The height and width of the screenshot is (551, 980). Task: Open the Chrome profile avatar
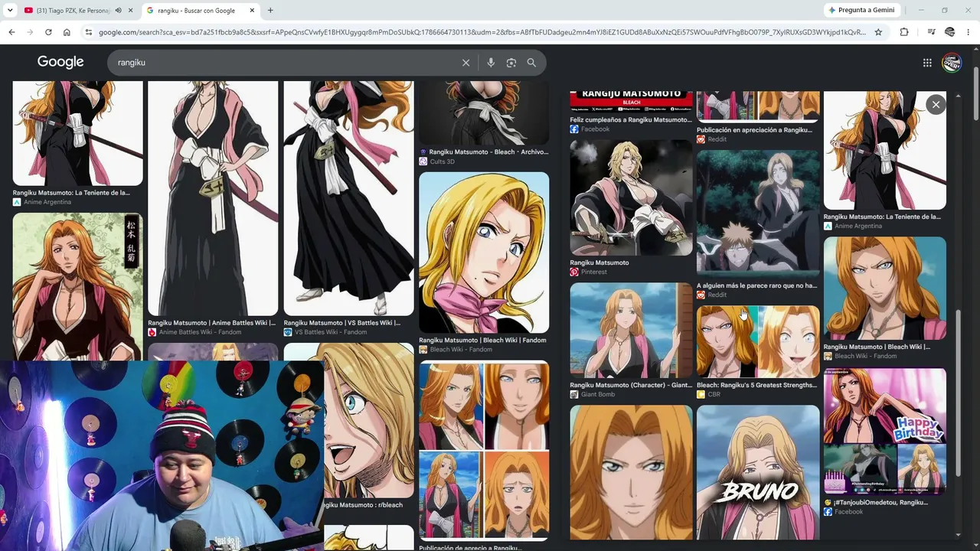[x=950, y=32]
